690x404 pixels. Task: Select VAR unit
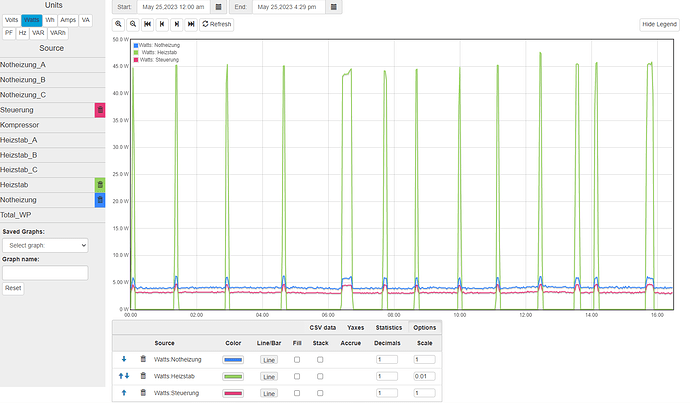tap(38, 33)
